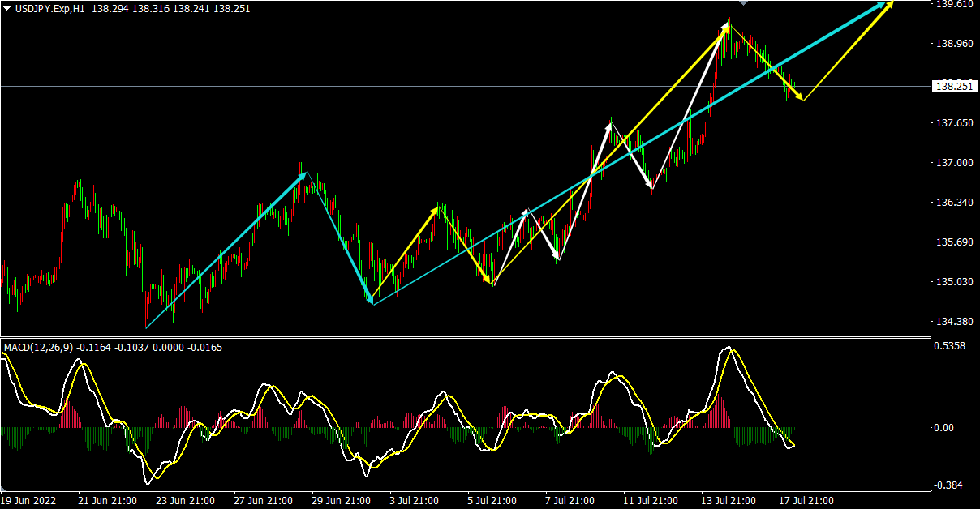The width and height of the screenshot is (980, 509).
Task: Click the 135.690 price scale label
Action: [955, 242]
